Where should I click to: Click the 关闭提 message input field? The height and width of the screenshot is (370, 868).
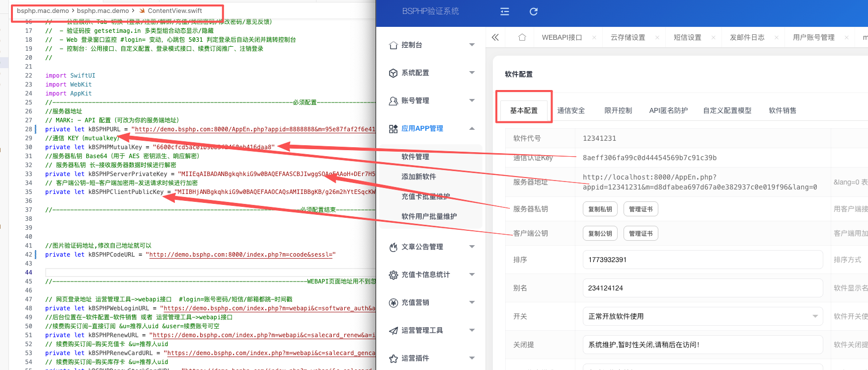703,345
